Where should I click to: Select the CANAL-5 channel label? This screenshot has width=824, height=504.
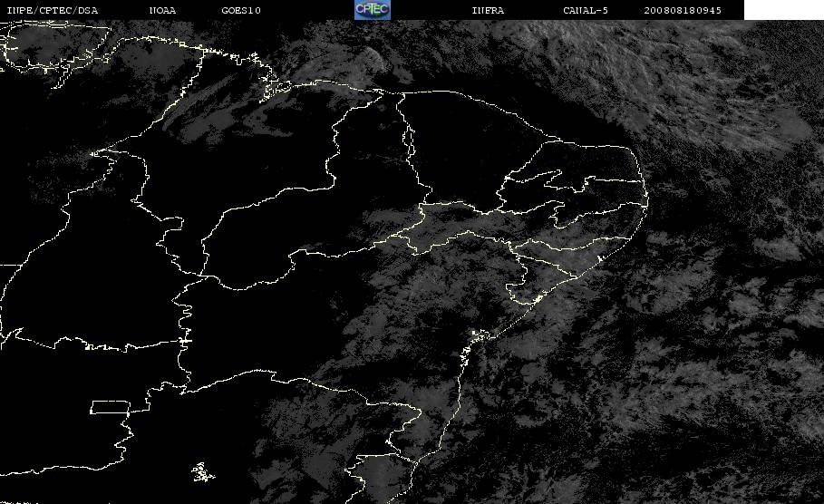[x=586, y=11]
